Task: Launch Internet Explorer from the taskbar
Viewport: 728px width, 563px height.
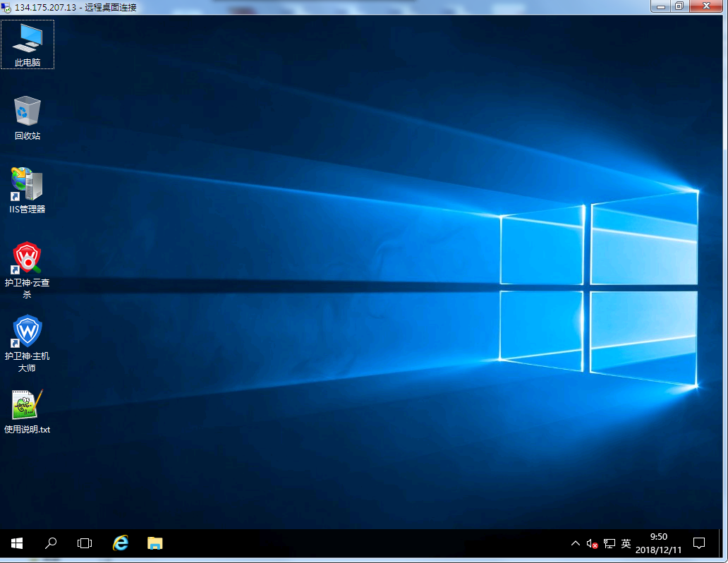Action: pos(121,543)
